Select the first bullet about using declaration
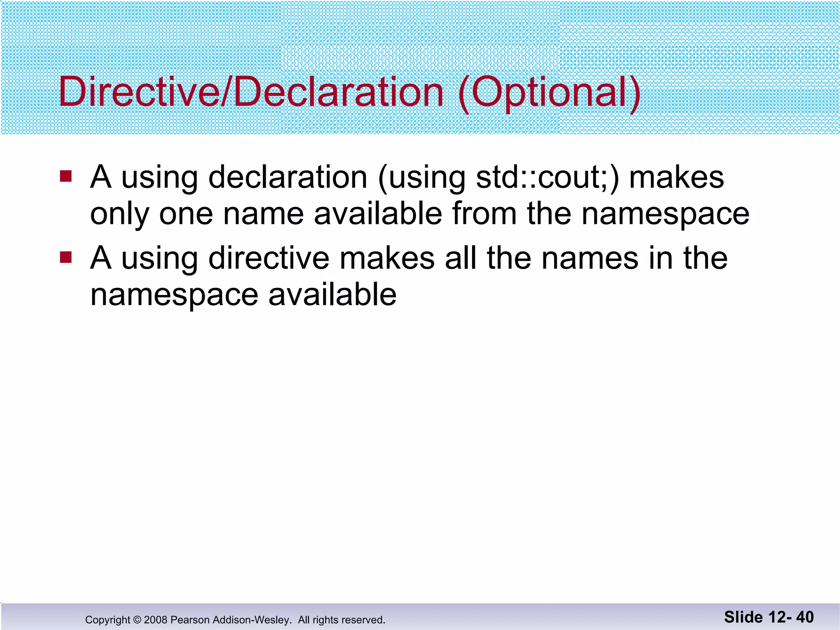The height and width of the screenshot is (630, 840). [420, 195]
